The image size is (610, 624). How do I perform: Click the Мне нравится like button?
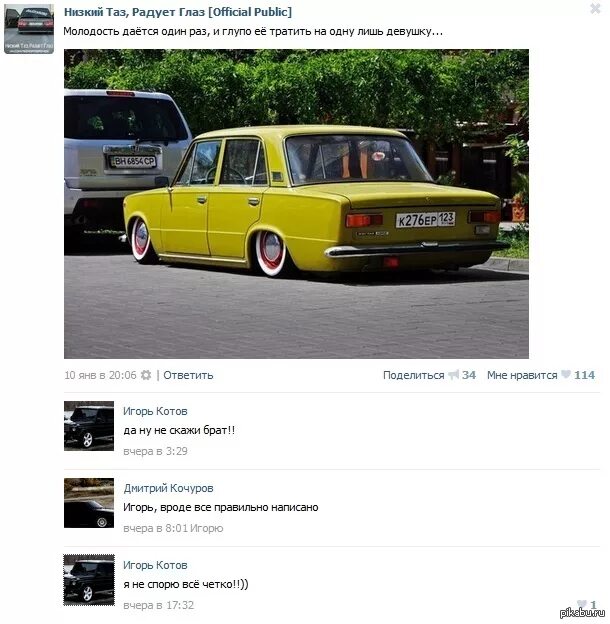click(522, 375)
